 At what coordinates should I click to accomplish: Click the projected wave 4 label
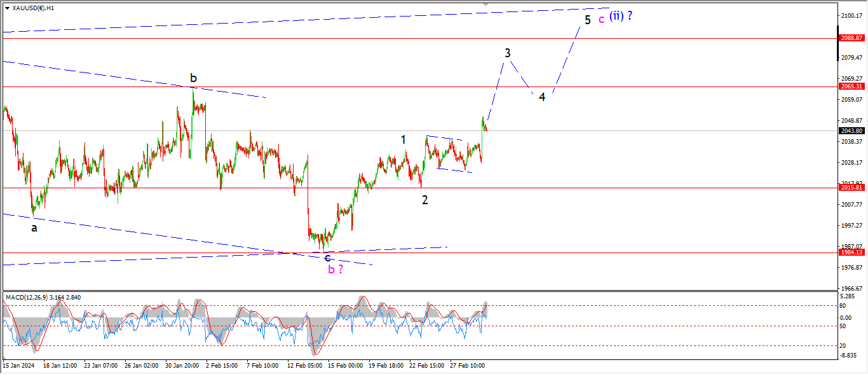click(x=542, y=97)
